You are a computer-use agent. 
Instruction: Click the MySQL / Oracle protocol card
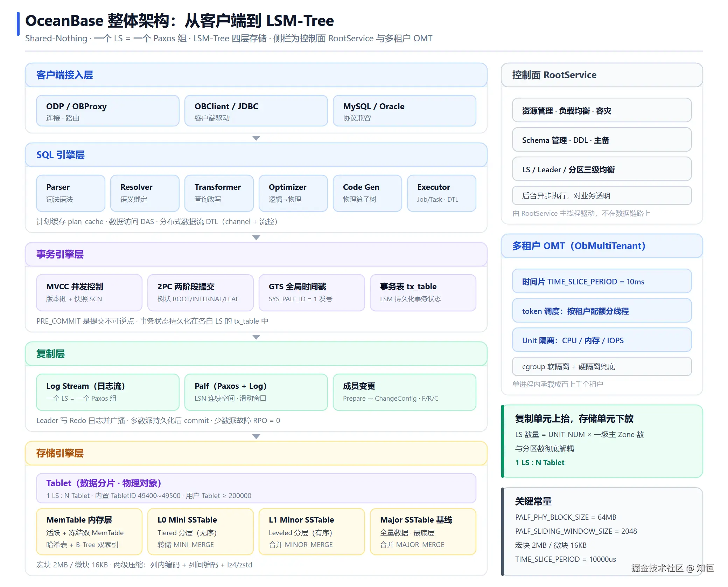(405, 111)
